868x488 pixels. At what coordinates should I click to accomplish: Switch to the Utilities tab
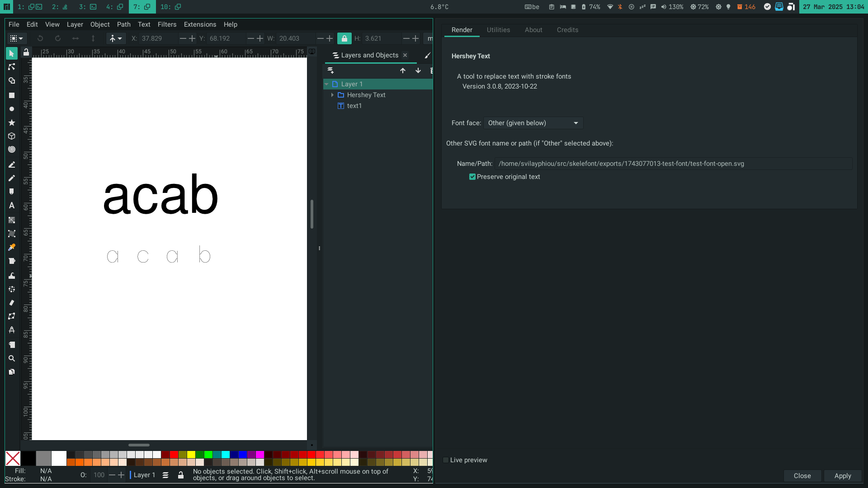(x=498, y=30)
